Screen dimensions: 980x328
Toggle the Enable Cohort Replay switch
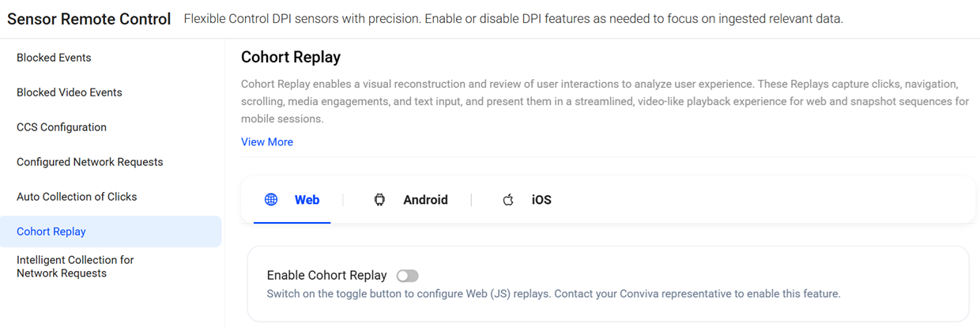[407, 276]
